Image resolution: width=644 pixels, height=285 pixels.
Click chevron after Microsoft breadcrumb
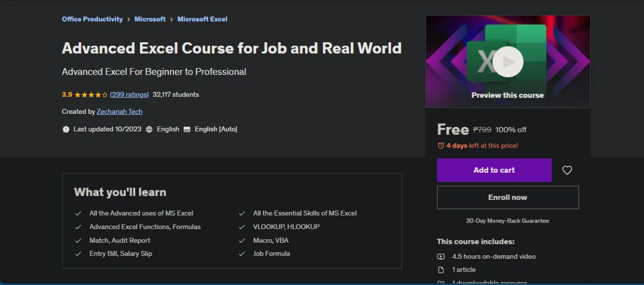pyautogui.click(x=172, y=19)
